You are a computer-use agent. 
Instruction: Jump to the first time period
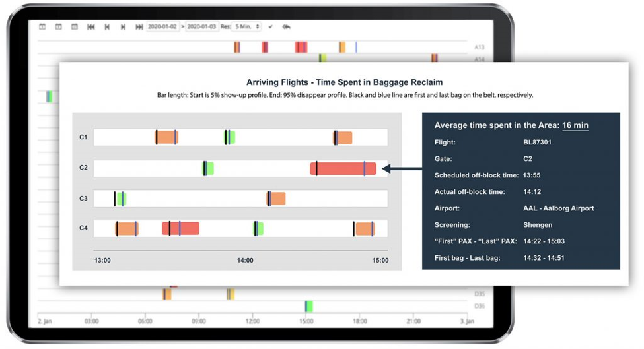tap(90, 27)
